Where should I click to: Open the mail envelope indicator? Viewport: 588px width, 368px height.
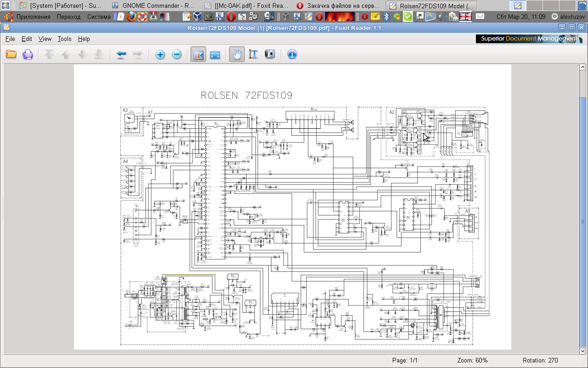(x=480, y=17)
